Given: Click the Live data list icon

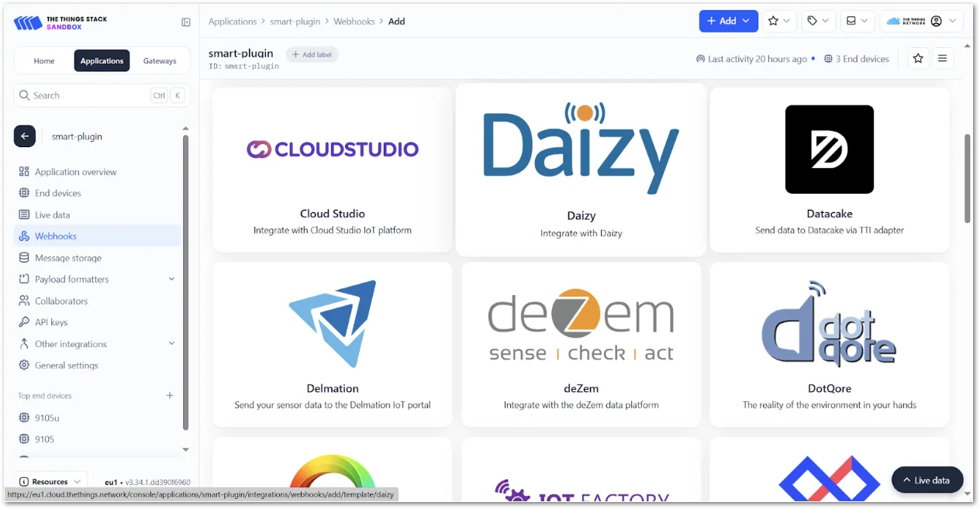Looking at the screenshot, I should [x=24, y=215].
